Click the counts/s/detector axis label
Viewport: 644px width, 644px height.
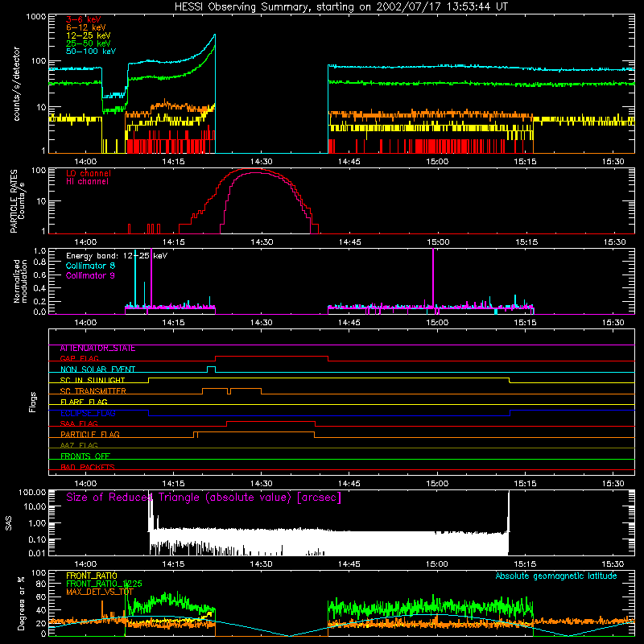coord(17,84)
